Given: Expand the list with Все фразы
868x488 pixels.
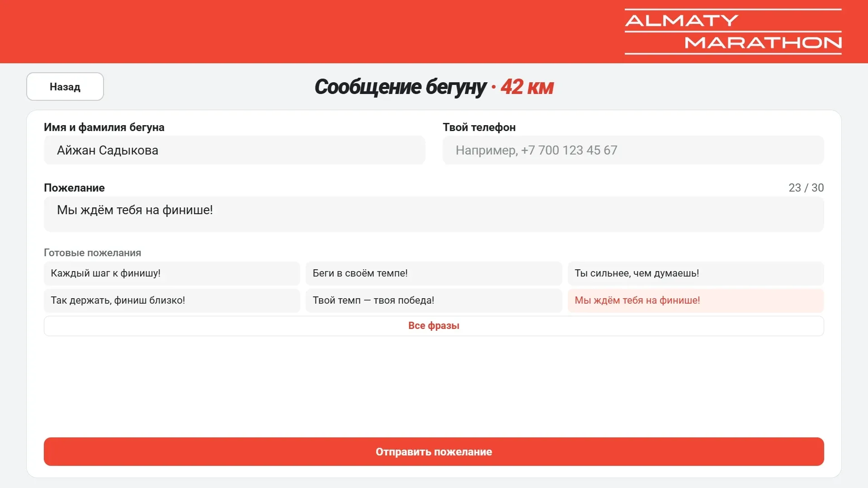Looking at the screenshot, I should coord(434,326).
